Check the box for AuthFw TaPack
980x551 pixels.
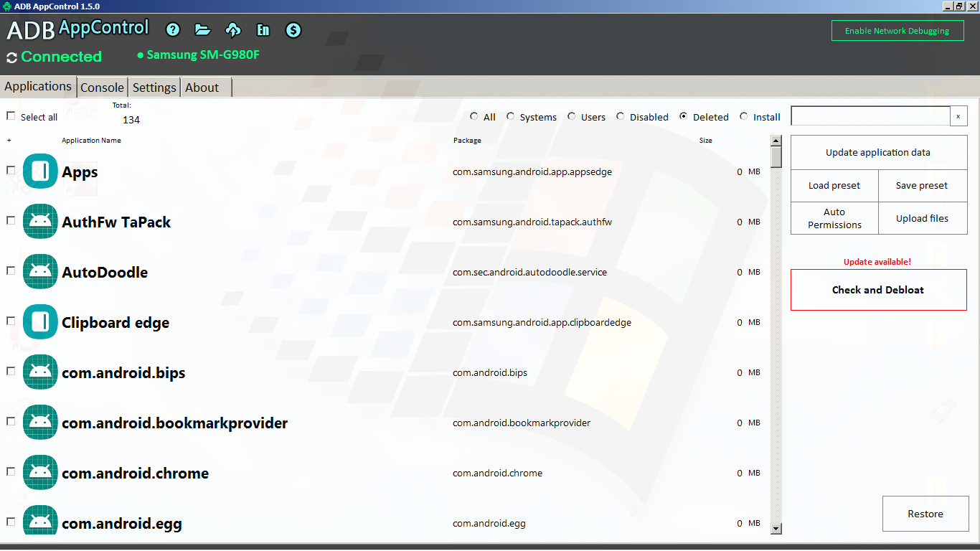coord(11,220)
